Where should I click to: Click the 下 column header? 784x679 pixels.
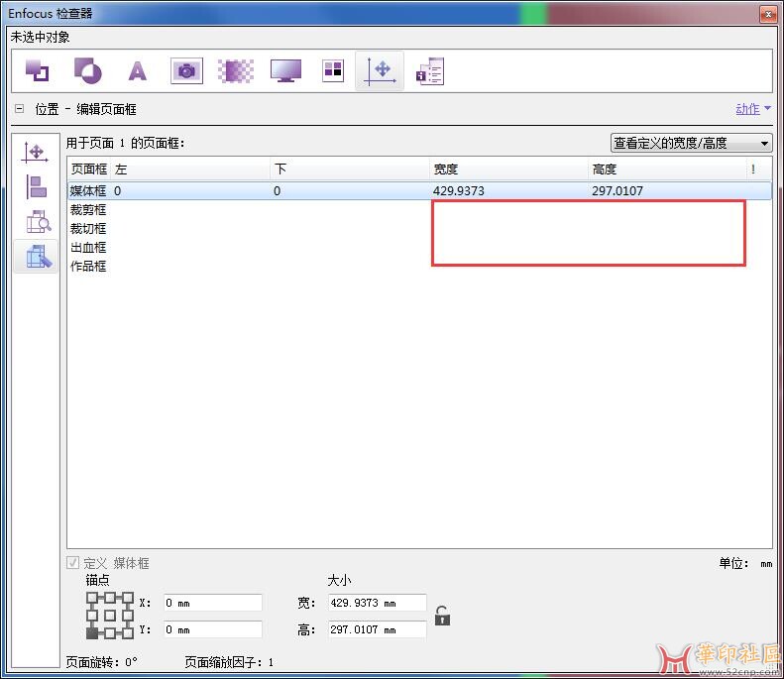[350, 169]
